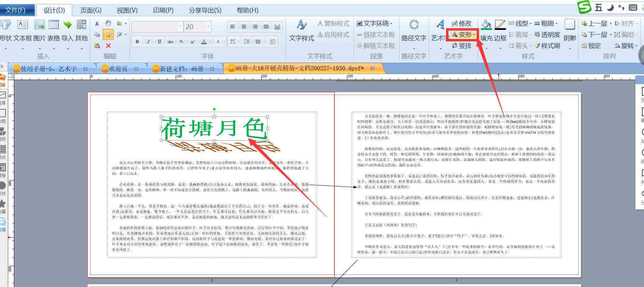
Task: Switch to the 页面(G) ribbon tab
Action: (x=91, y=10)
